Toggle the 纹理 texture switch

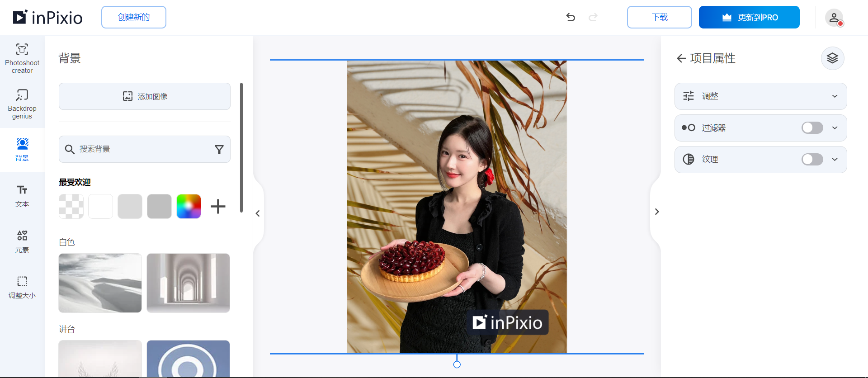(x=812, y=160)
